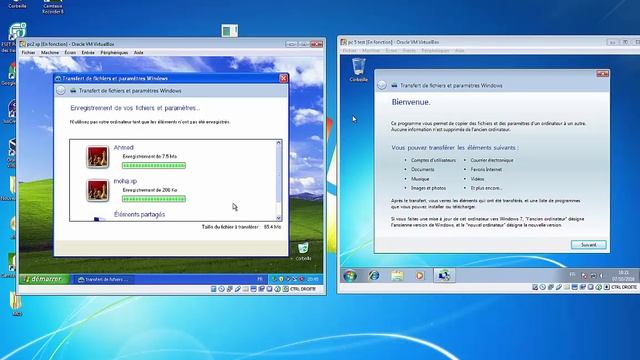Close the Windows 7 Bienvenue wizard

(602, 73)
